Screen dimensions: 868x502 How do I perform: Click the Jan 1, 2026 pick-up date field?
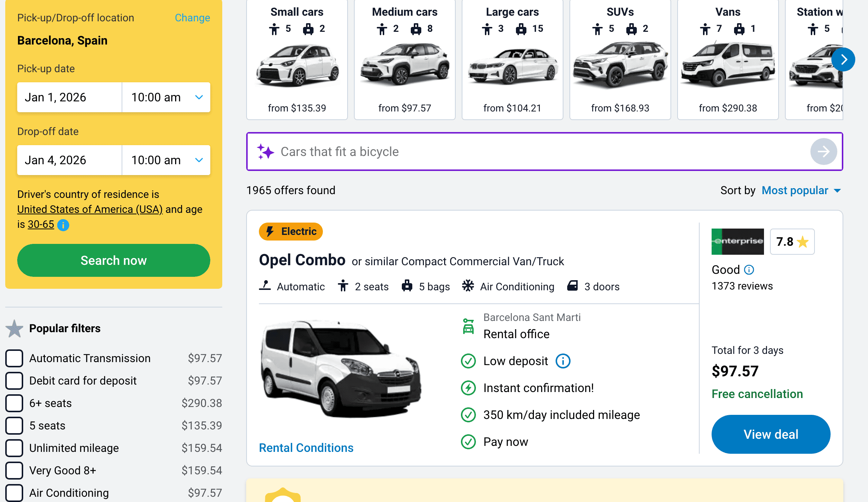pyautogui.click(x=70, y=97)
